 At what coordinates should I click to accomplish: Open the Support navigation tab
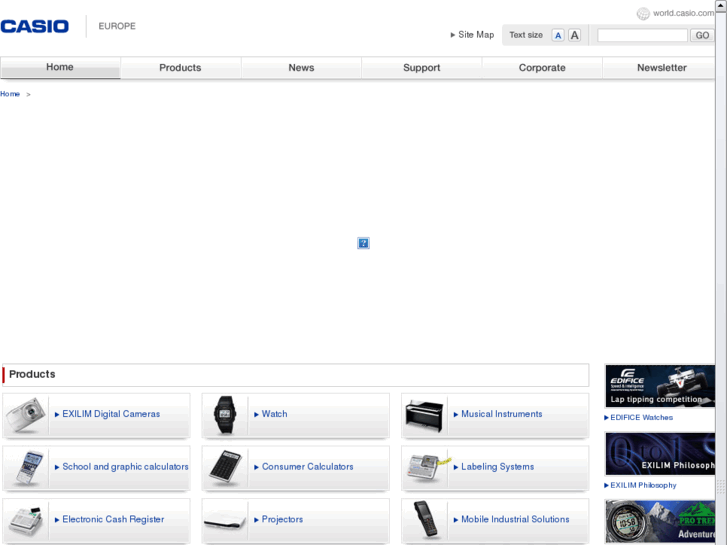(421, 68)
